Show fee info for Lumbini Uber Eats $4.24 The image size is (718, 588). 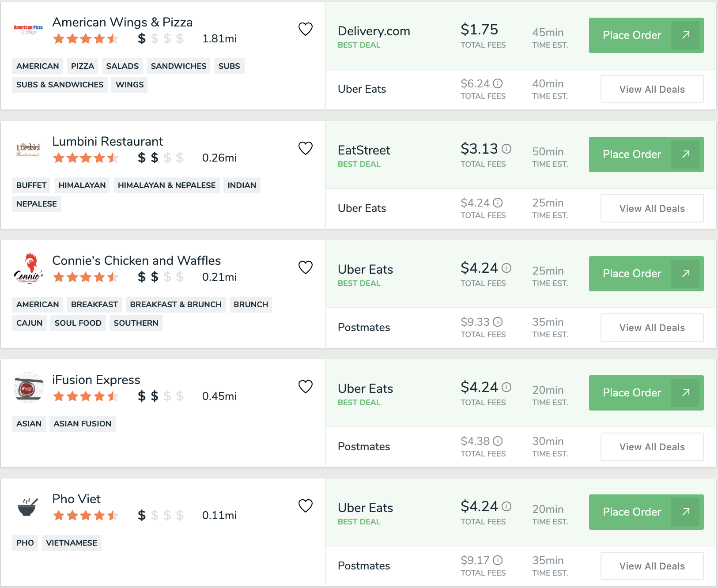(498, 203)
